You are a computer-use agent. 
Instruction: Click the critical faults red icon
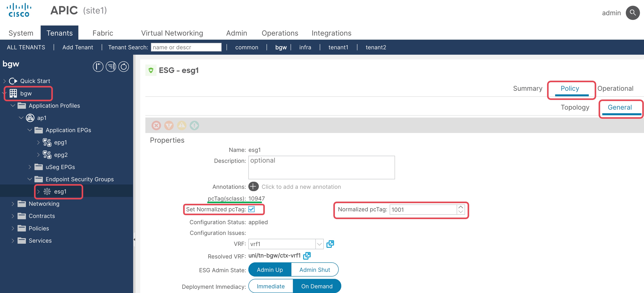156,125
